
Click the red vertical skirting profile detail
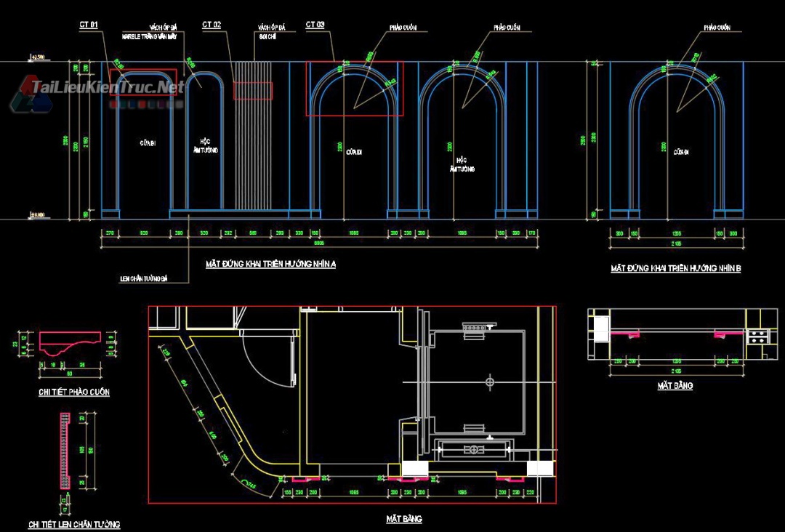pos(65,451)
